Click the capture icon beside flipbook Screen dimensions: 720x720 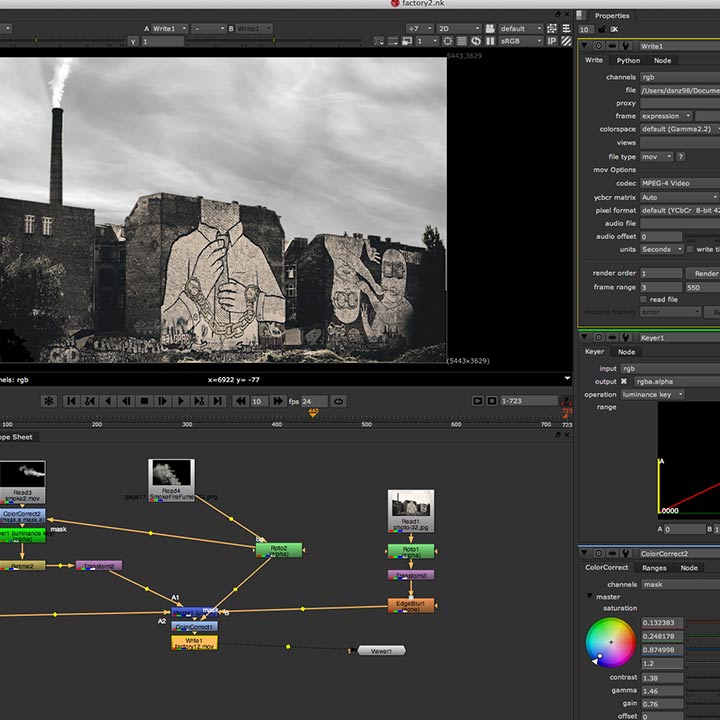492,401
